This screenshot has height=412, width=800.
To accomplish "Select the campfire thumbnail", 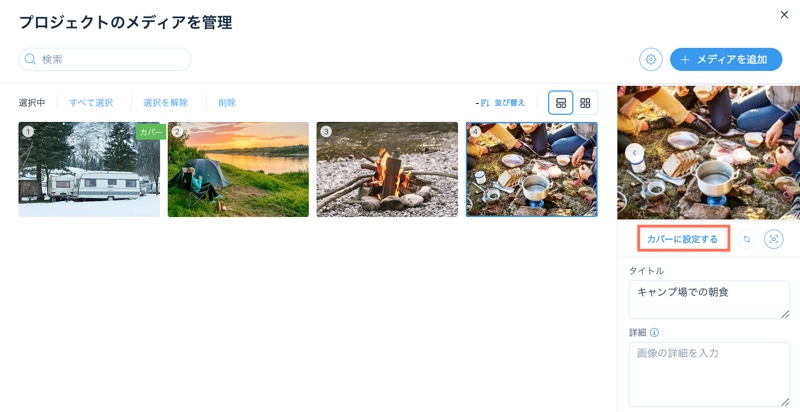I will click(x=387, y=169).
